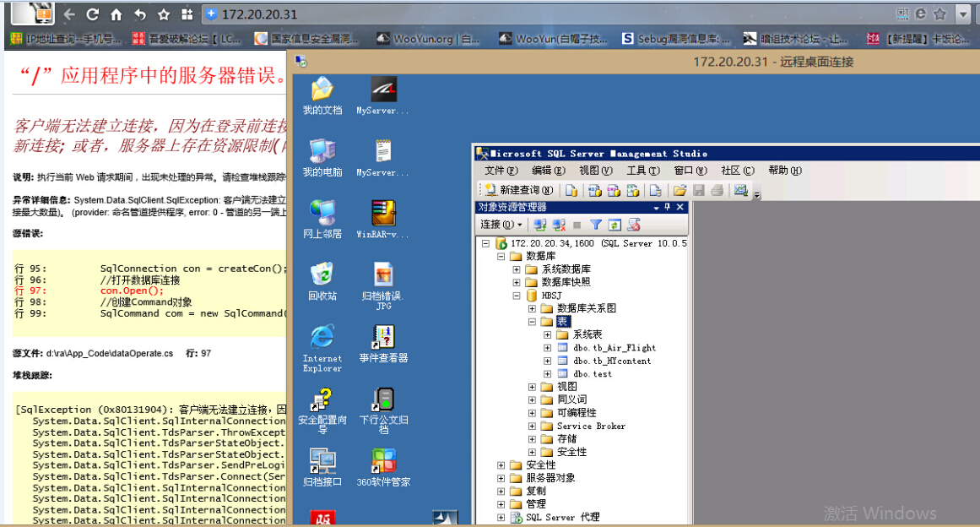The image size is (980, 527).
Task: Open the 窗口(W) menu in SSMS
Action: pos(690,170)
